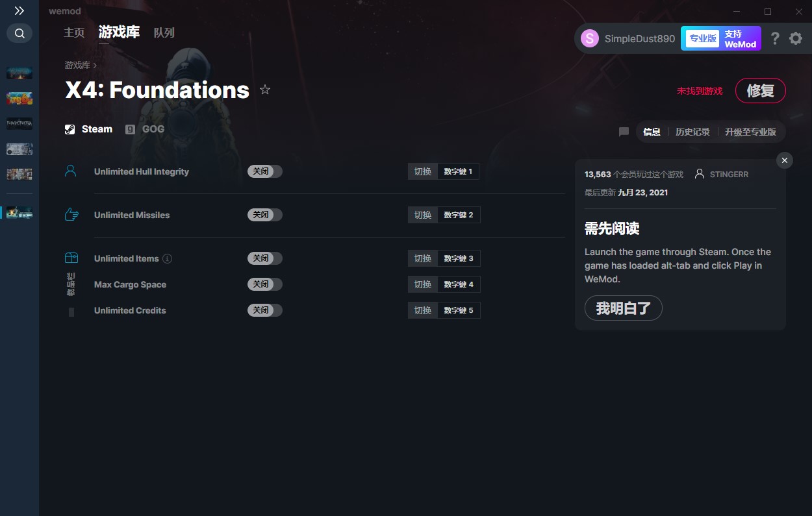812x516 pixels.
Task: Change hotkey 数字键 4 for Max Cargo Space
Action: tap(459, 284)
